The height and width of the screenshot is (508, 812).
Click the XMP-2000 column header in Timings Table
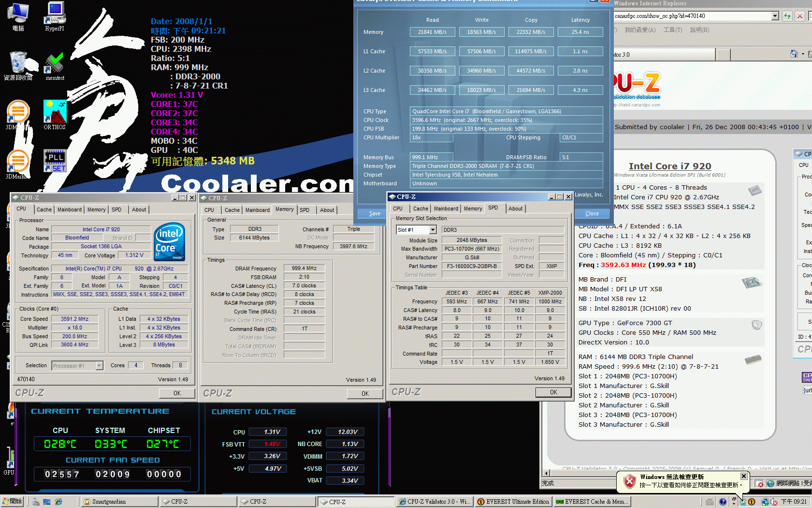(x=550, y=293)
